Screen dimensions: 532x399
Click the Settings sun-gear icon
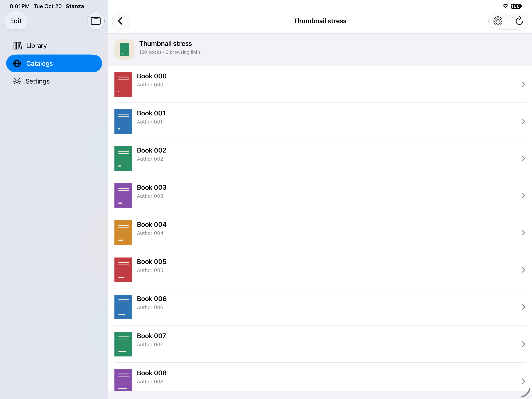tap(17, 81)
